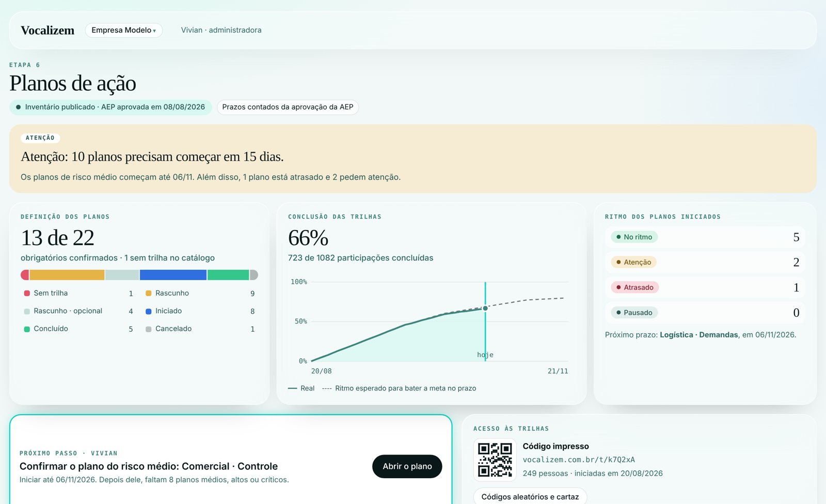The height and width of the screenshot is (504, 826).
Task: Click Prazos contados da aprovação da AEP pill
Action: pyautogui.click(x=288, y=107)
